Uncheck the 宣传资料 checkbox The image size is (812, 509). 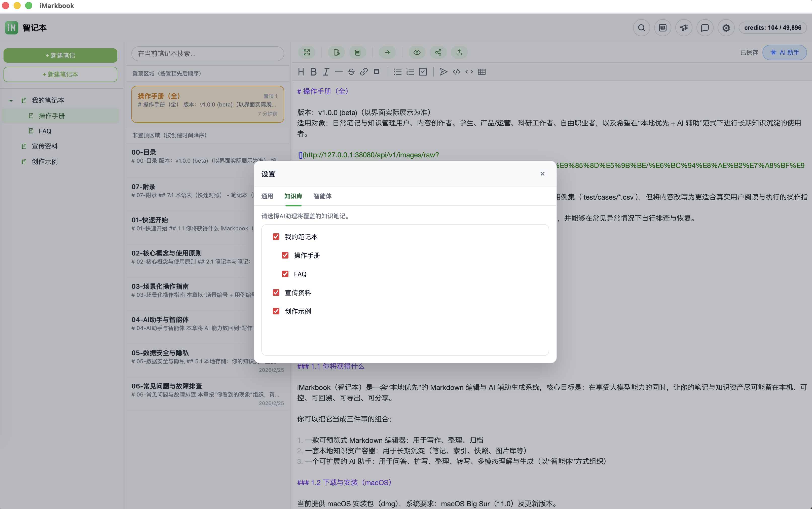pos(276,293)
